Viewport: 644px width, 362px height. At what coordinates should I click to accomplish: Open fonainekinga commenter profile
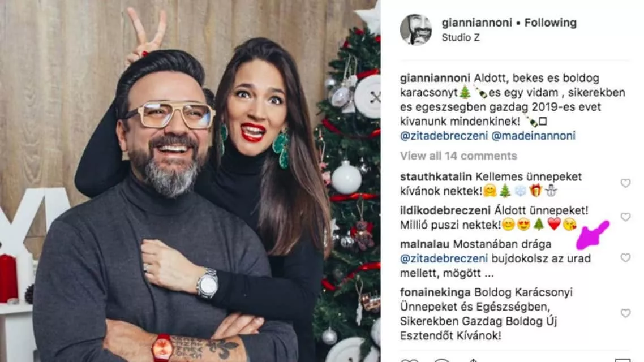(435, 292)
